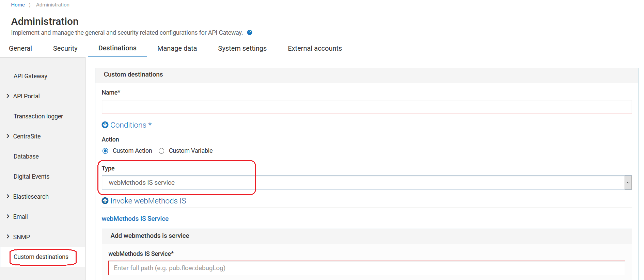This screenshot has width=644, height=280.
Task: Select the Custom Action radio button
Action: pyautogui.click(x=105, y=151)
